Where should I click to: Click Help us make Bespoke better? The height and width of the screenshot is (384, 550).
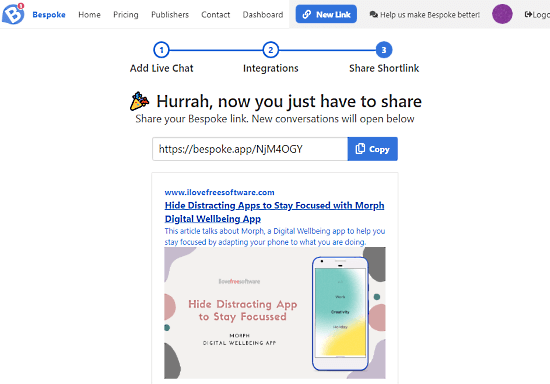[x=424, y=15]
